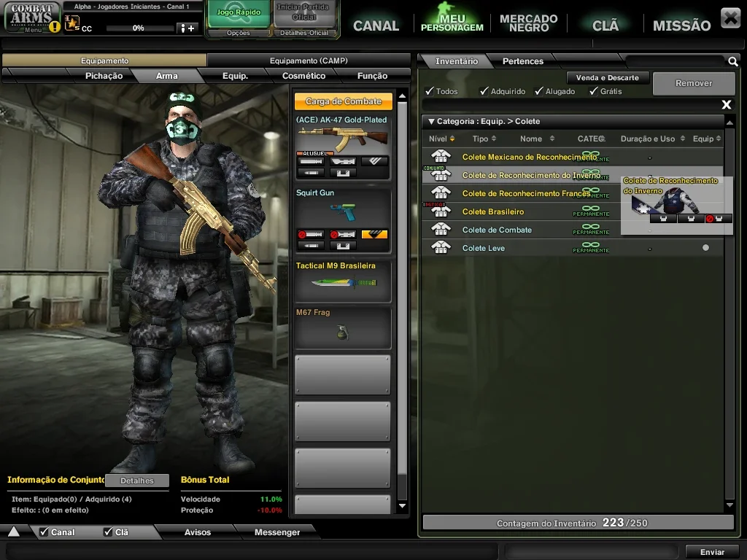Switch to the Equipamento (CAMP) tab
The image size is (747, 560).
(x=309, y=61)
